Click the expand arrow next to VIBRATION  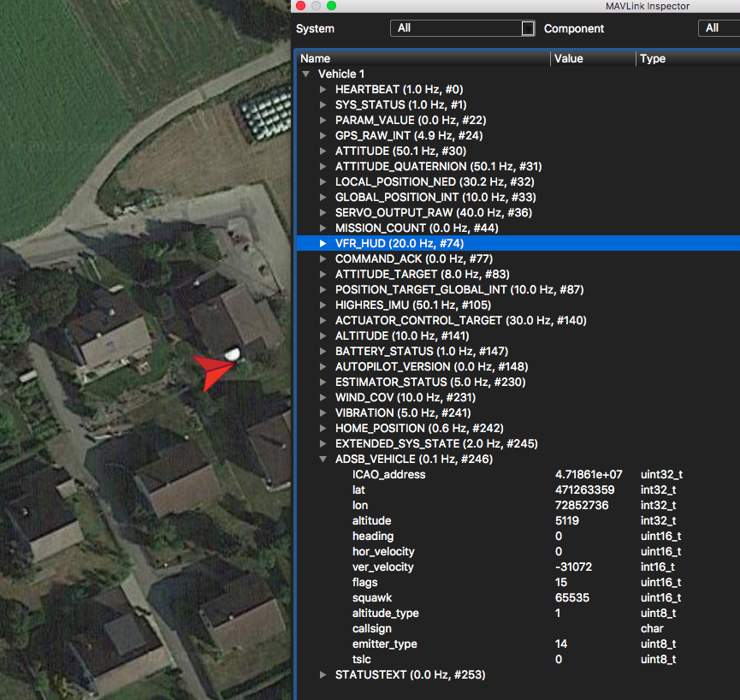coord(323,412)
